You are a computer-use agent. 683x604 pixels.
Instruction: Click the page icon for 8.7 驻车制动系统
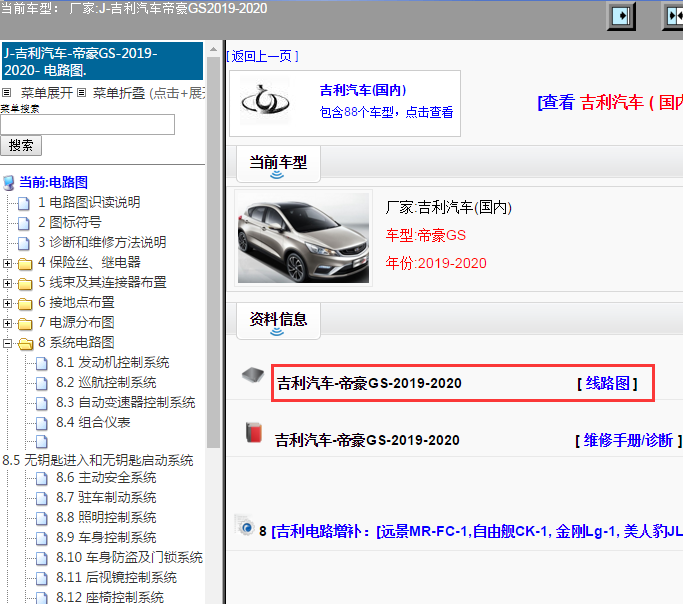click(x=42, y=498)
